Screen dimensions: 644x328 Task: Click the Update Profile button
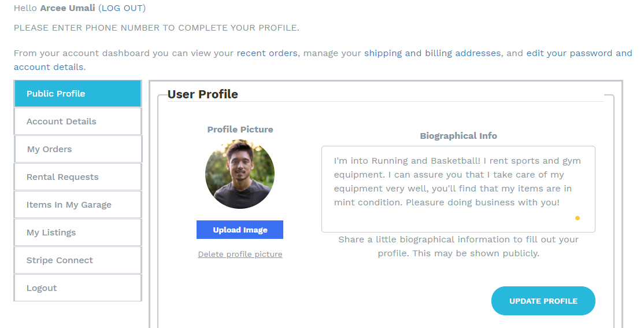(x=543, y=301)
